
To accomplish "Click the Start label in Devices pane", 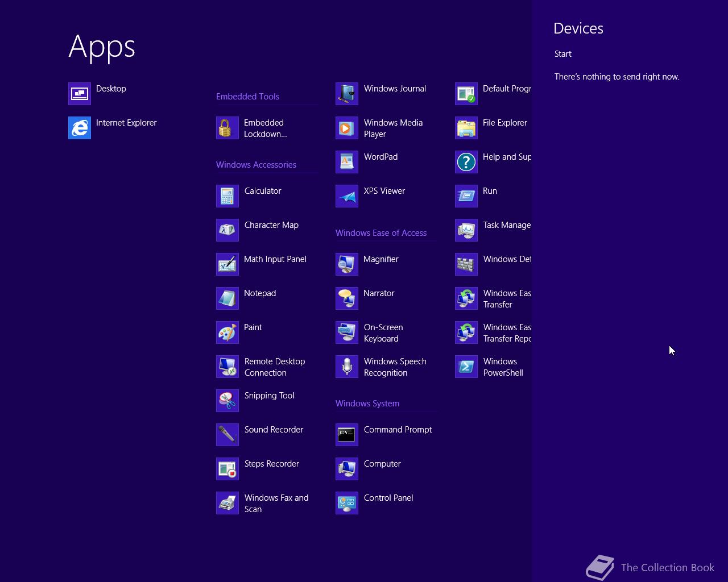I will pos(563,54).
